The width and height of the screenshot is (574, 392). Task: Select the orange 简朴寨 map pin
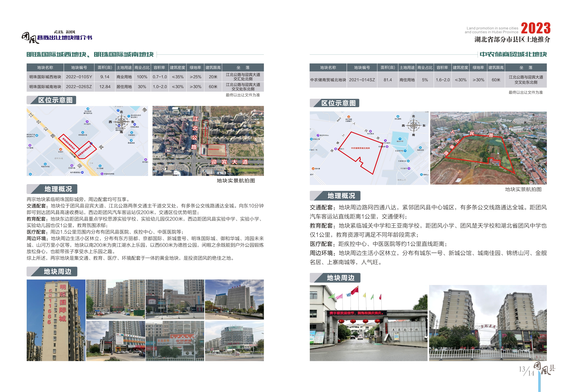(x=313, y=169)
